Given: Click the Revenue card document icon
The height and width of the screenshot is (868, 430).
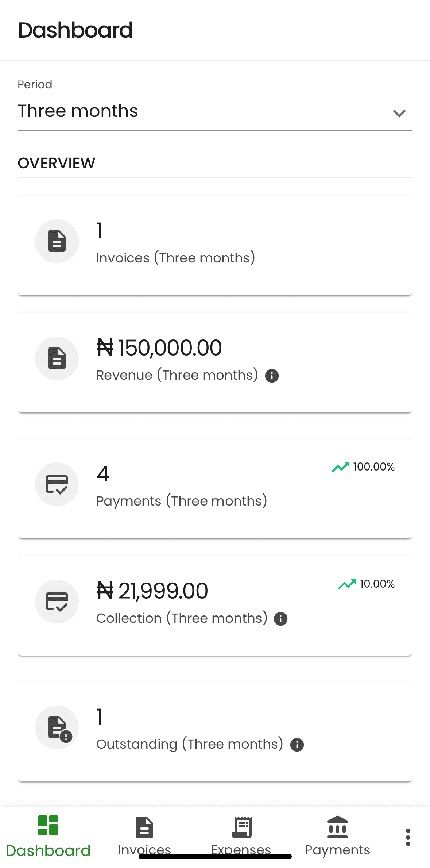Looking at the screenshot, I should coord(57,358).
